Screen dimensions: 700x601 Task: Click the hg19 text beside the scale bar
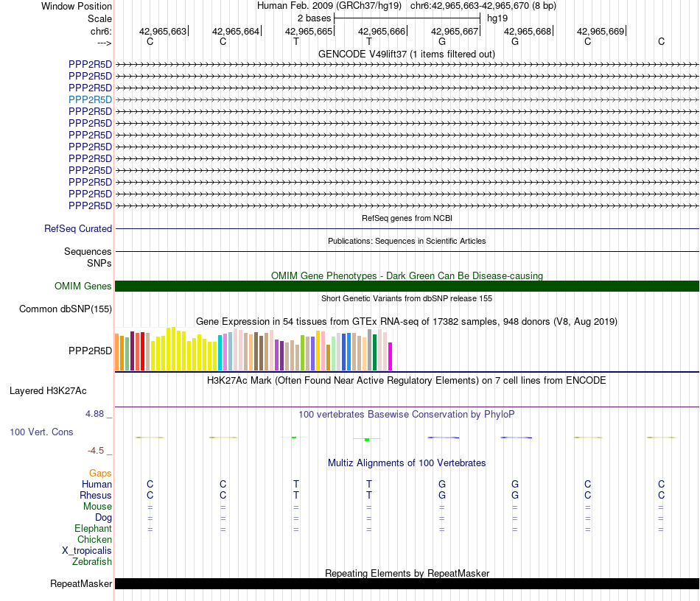[497, 18]
